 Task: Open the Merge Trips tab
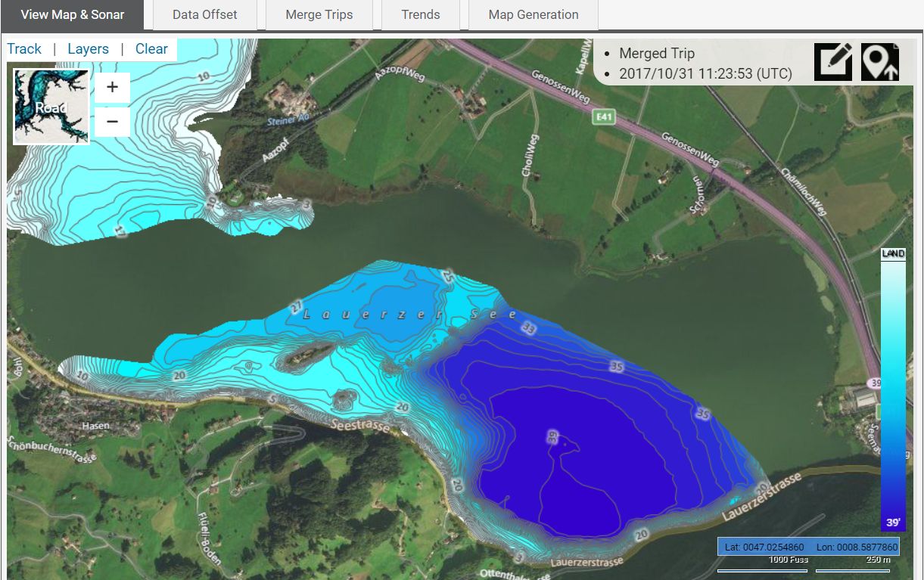tap(319, 14)
